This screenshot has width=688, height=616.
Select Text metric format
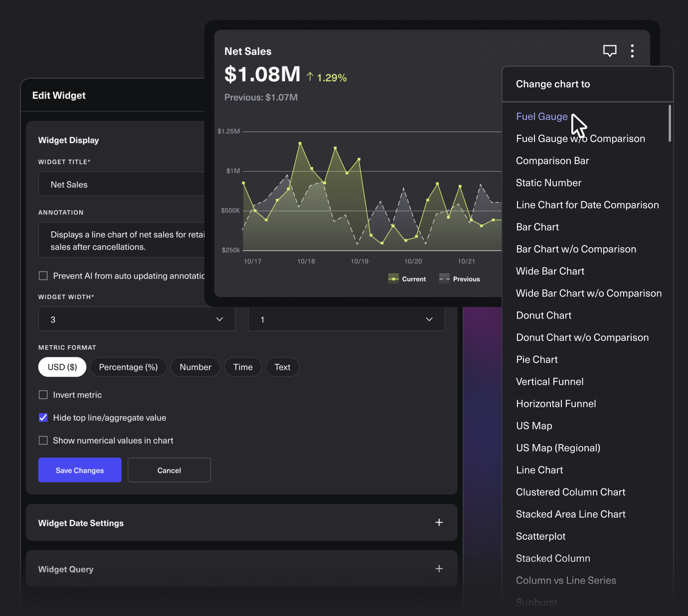pos(282,367)
